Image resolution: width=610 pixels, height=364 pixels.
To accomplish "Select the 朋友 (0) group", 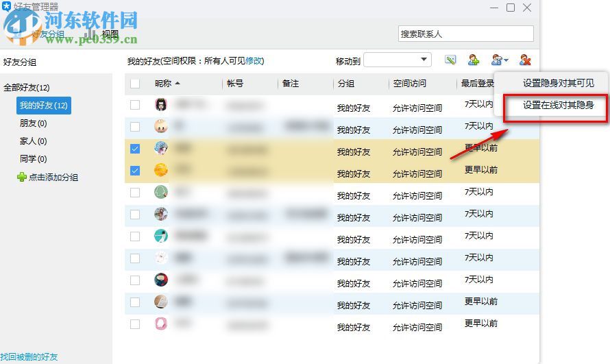I will tap(33, 123).
